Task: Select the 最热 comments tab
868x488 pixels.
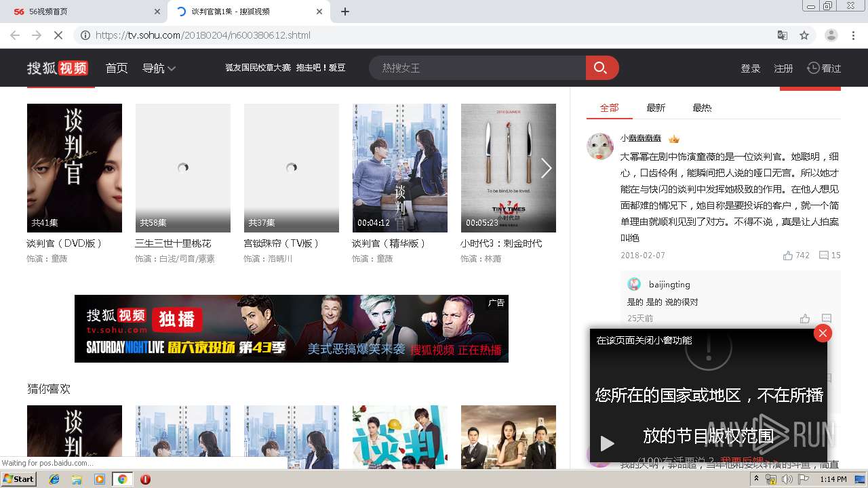Action: coord(702,108)
